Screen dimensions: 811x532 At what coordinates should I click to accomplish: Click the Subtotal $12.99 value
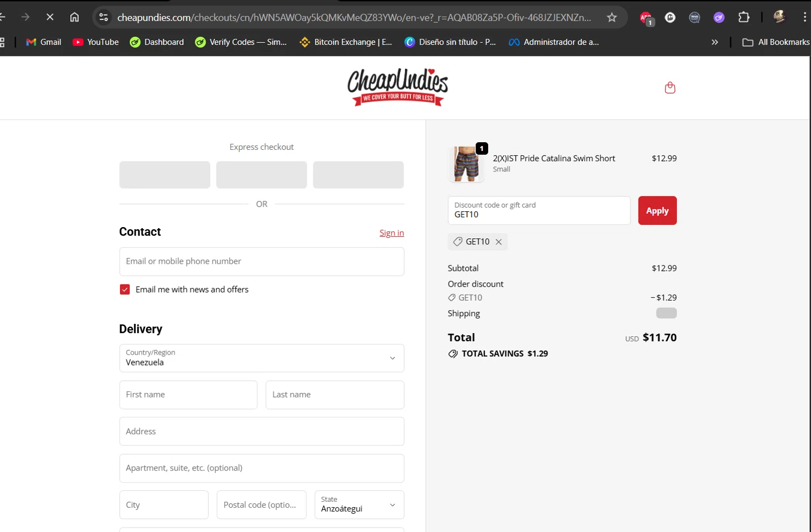point(664,268)
